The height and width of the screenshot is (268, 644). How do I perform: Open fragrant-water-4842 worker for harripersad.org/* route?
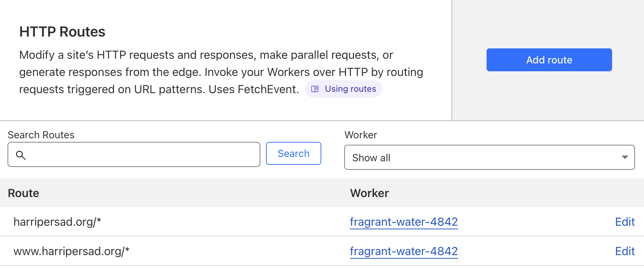404,222
